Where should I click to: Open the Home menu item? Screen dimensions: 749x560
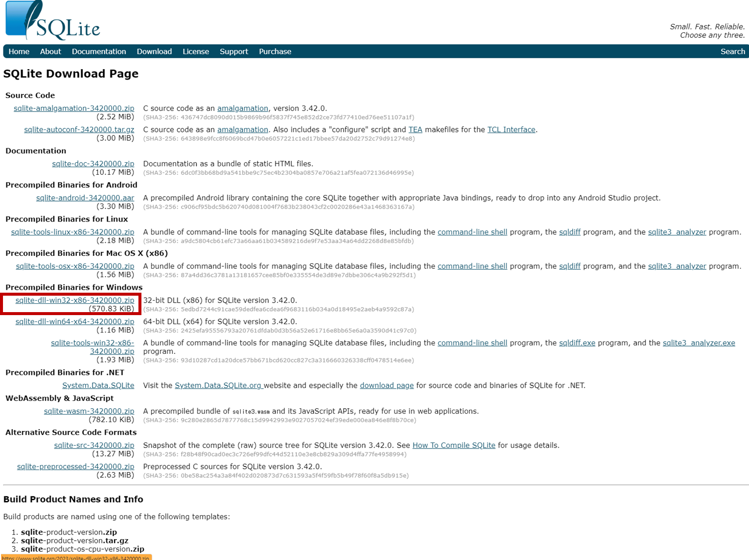coord(19,51)
